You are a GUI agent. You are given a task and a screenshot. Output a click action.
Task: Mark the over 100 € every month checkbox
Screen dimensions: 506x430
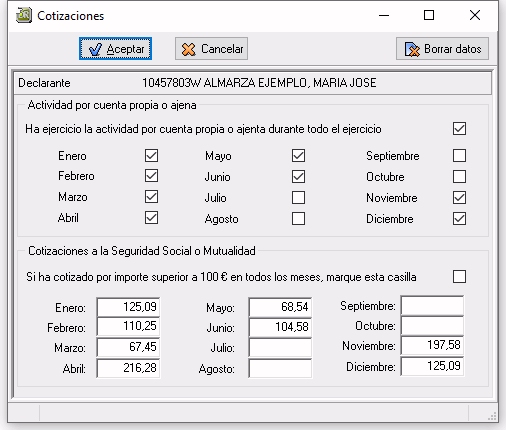[x=459, y=277]
